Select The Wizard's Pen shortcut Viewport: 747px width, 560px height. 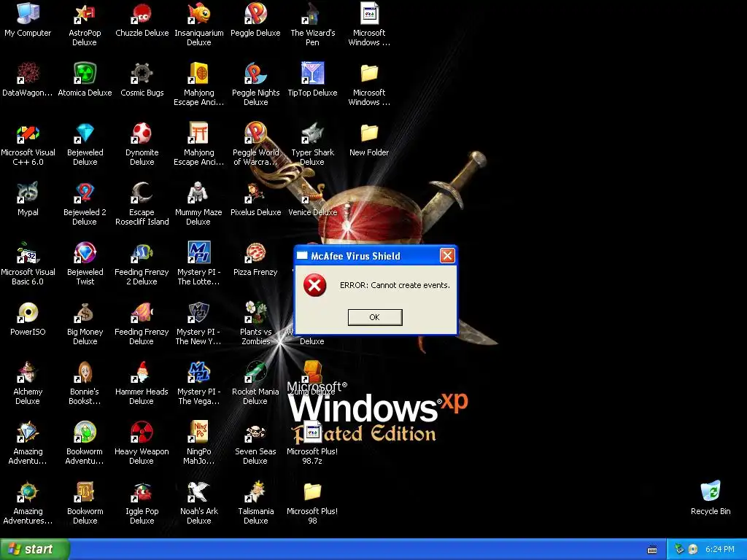[x=312, y=14]
